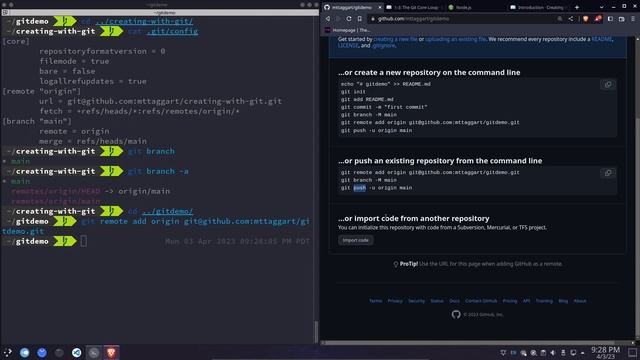Click the About footer link
This screenshot has width=640, height=360.
coord(580,301)
